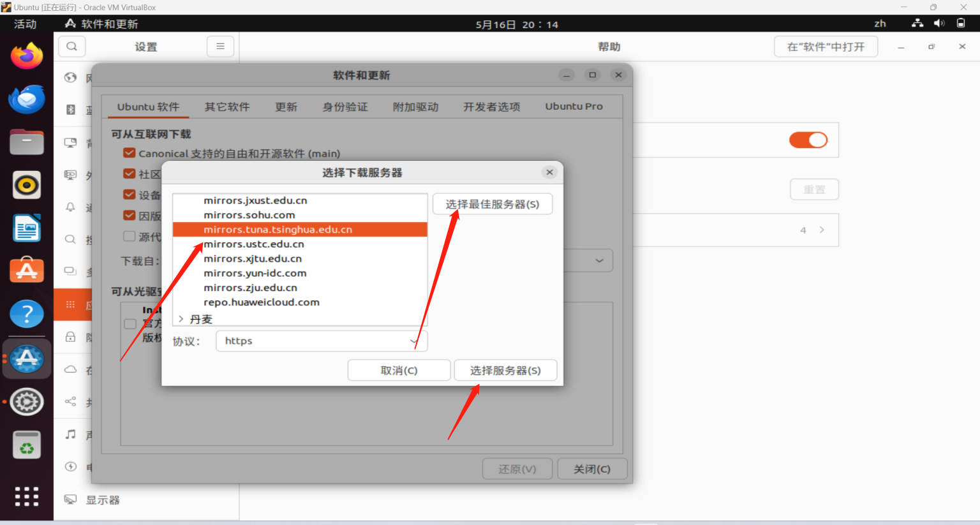Click 取消(C) button

(x=399, y=371)
